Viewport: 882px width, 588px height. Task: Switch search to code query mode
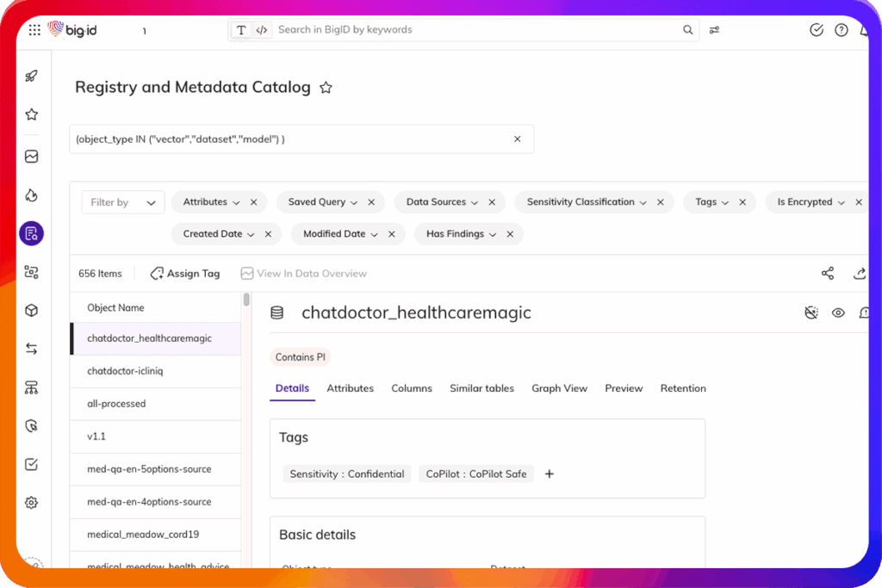coord(262,30)
